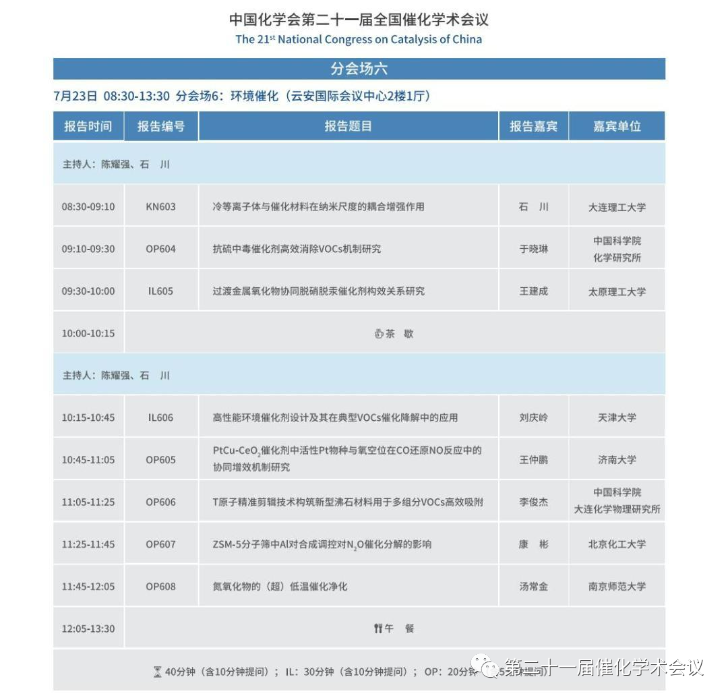Click the affiliation 化学研究所 in the OP604 row
Screen dimensions: 728x700
pyautogui.click(x=617, y=258)
